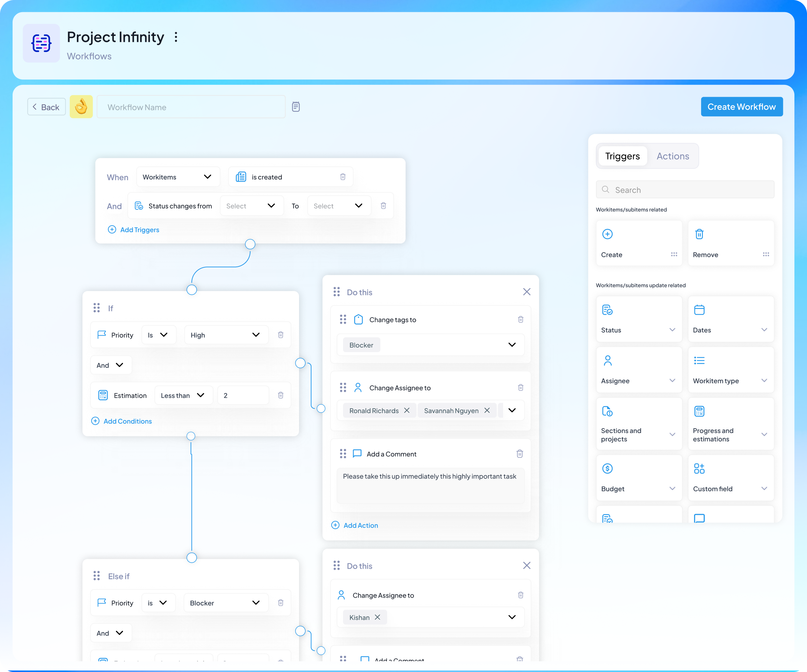Select the Remove trigger card
Image resolution: width=807 pixels, height=672 pixels.
point(731,243)
